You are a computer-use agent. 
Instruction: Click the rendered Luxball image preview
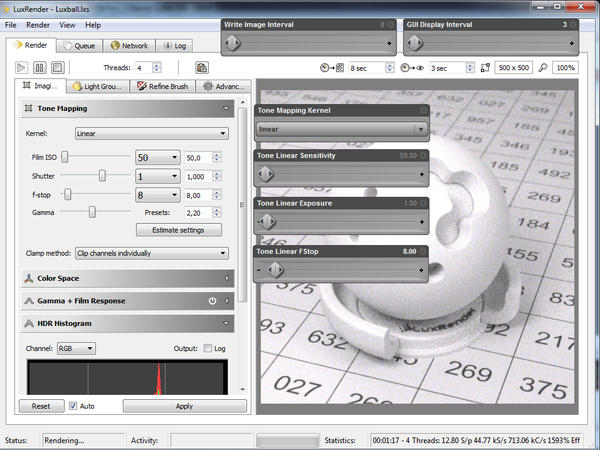pyautogui.click(x=417, y=247)
